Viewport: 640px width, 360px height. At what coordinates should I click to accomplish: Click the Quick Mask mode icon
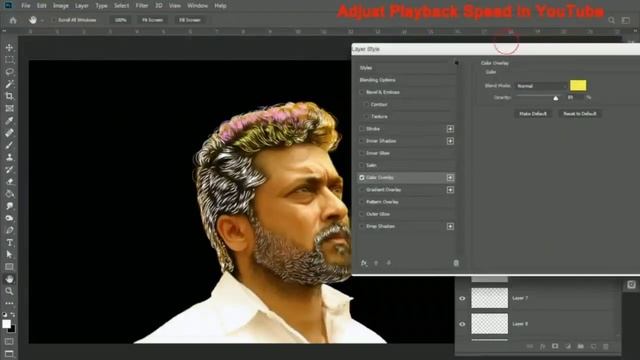pyautogui.click(x=9, y=341)
